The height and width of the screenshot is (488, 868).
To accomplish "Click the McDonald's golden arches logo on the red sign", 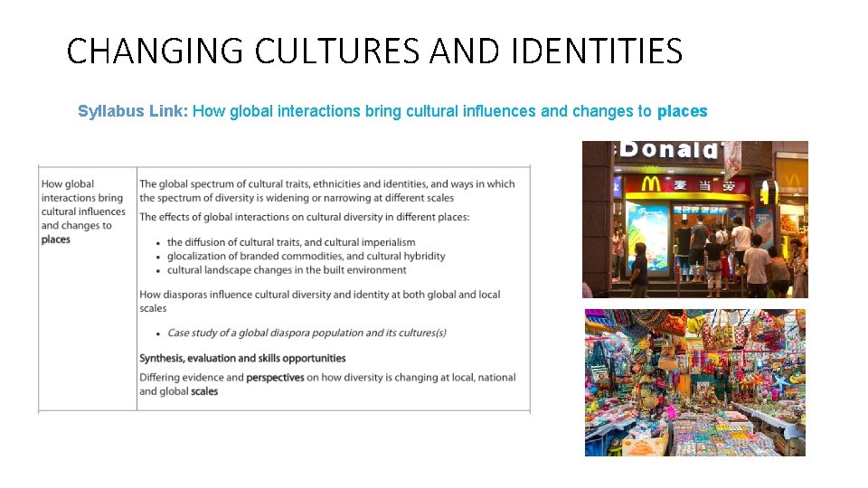I will [651, 183].
